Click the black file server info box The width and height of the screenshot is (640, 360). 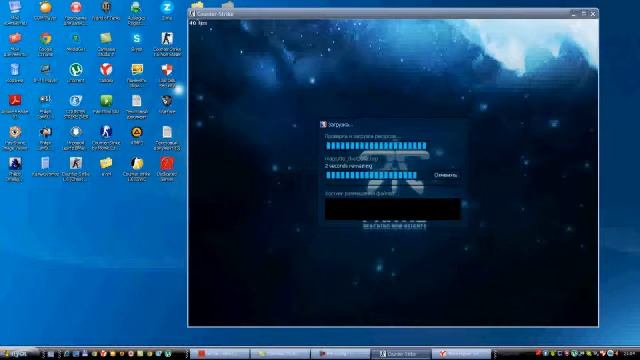(393, 209)
